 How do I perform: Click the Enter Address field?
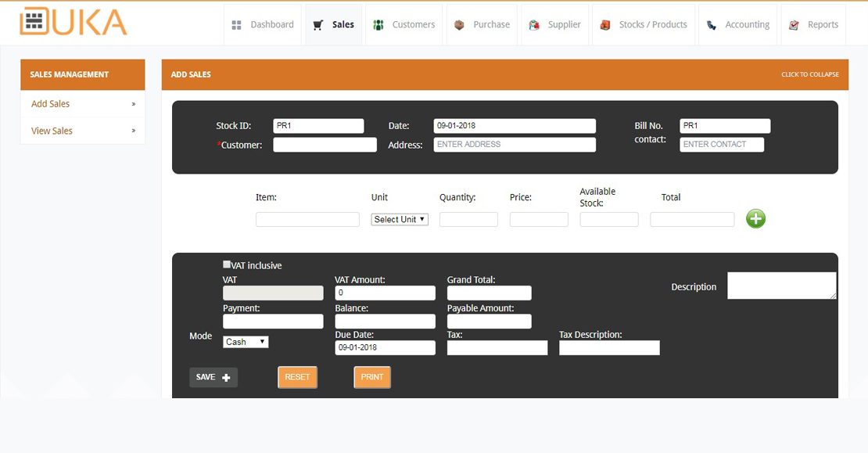(x=515, y=145)
